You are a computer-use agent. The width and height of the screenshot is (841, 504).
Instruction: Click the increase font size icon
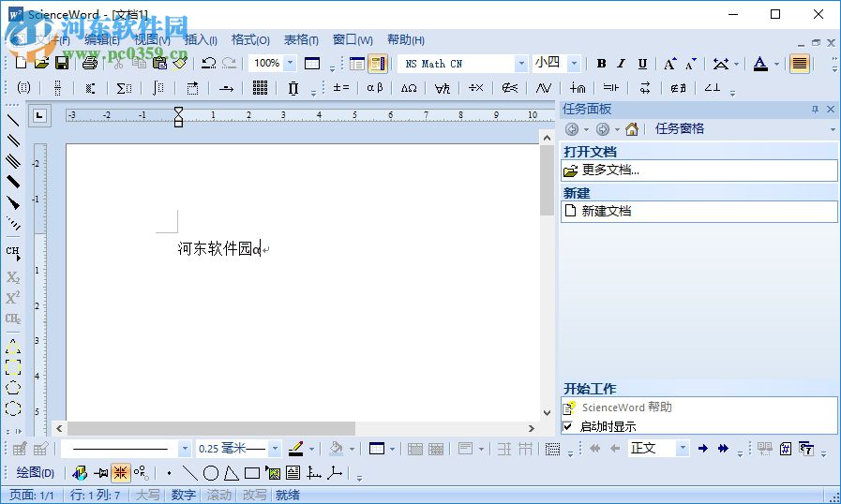(670, 64)
